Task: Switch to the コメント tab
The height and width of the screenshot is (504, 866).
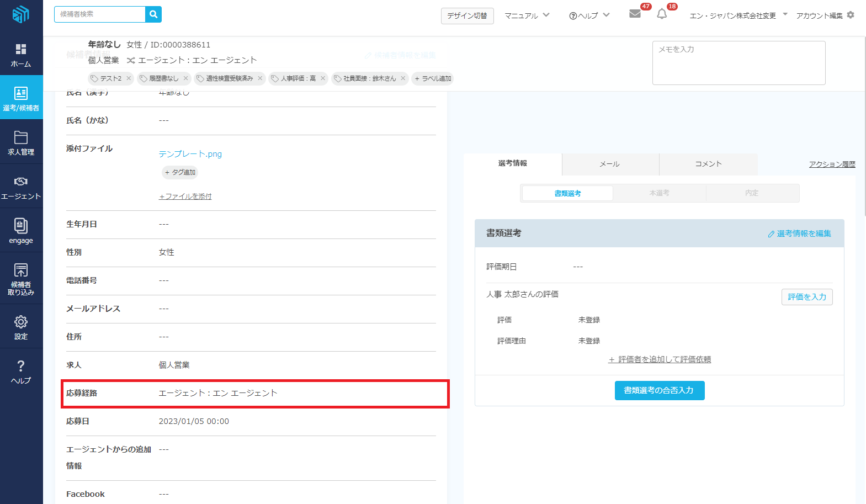Action: pos(708,164)
